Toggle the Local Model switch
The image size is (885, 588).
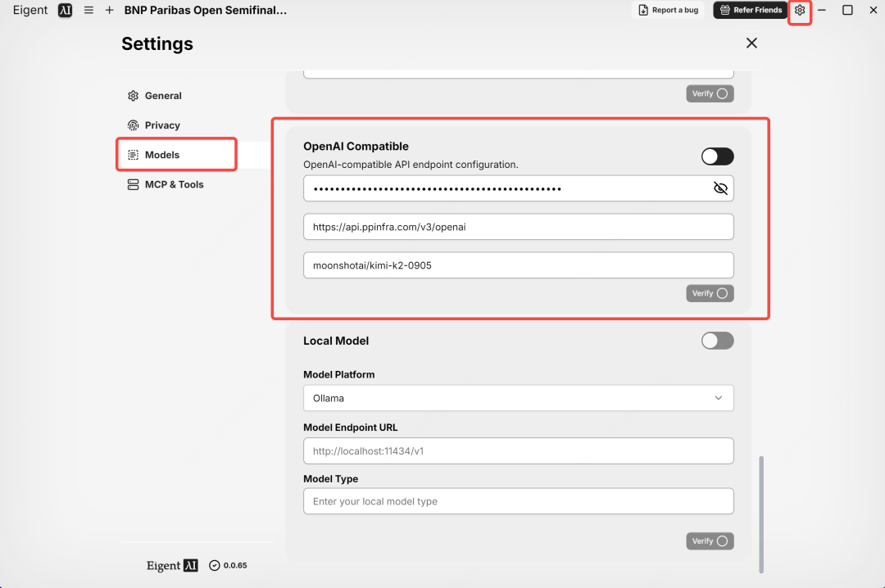[x=717, y=341]
